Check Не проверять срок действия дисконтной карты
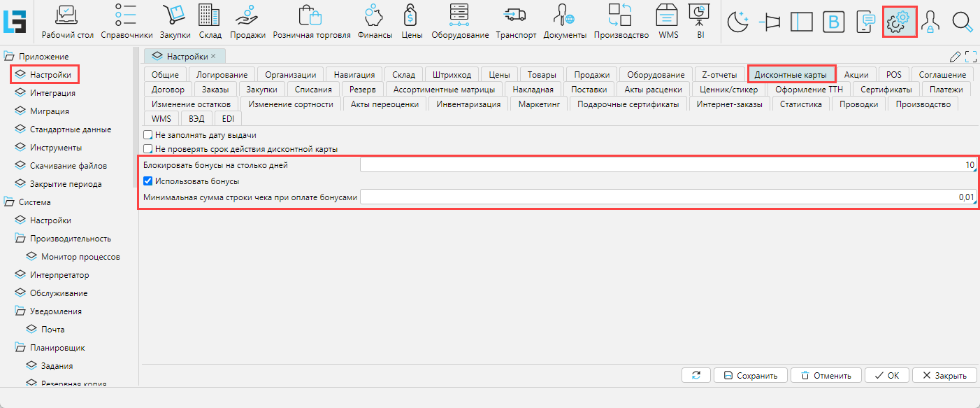The width and height of the screenshot is (980, 408). click(147, 149)
